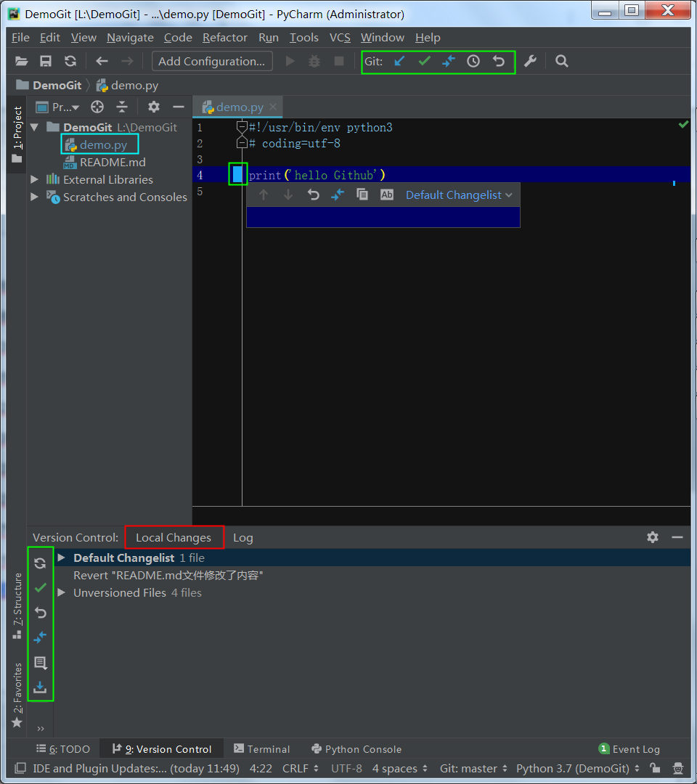The image size is (697, 784).
Task: Open CRLF line separator selector
Action: [301, 769]
